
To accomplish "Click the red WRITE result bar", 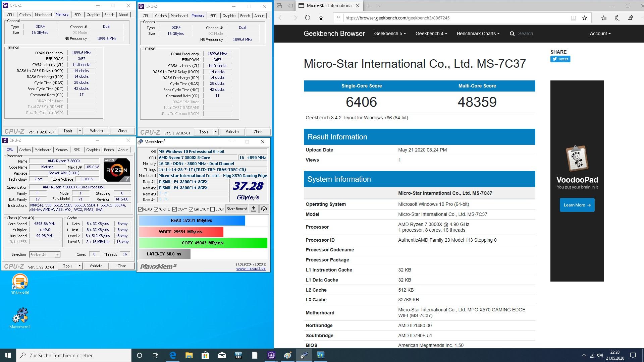I will [181, 232].
